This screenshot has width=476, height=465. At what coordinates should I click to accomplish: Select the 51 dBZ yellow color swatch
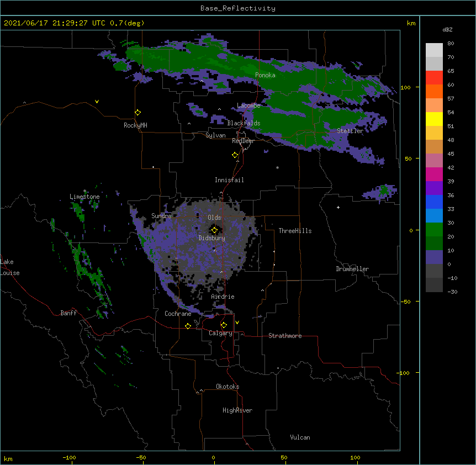(x=434, y=119)
